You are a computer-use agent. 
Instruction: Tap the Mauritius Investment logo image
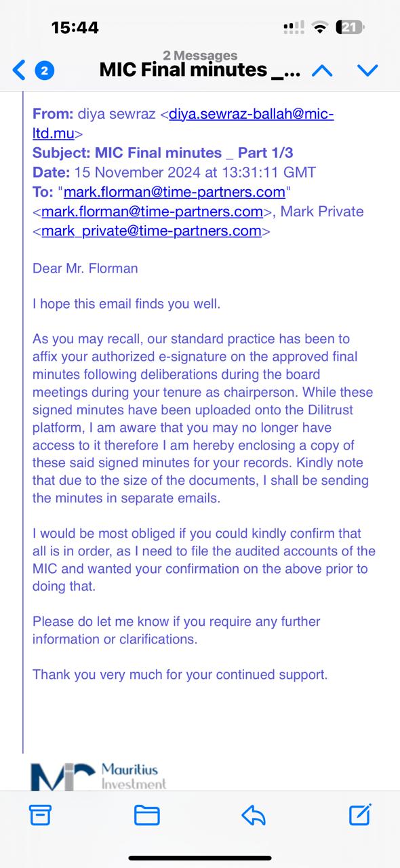(99, 774)
